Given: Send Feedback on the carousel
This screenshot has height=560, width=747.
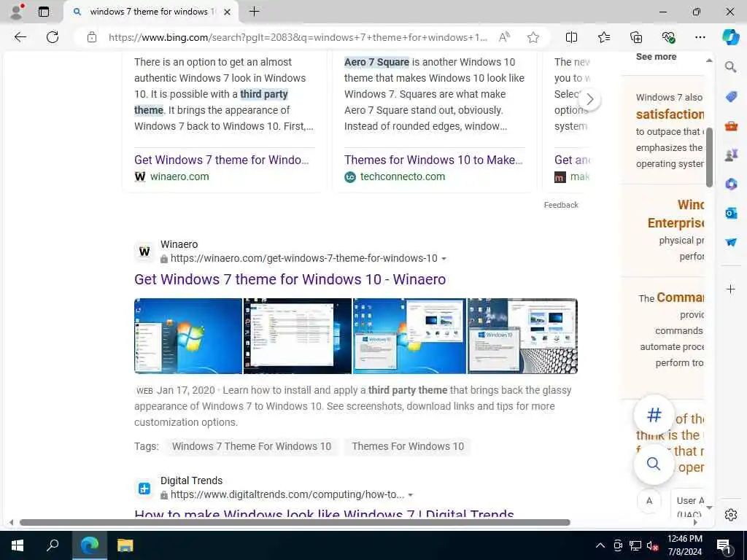Looking at the screenshot, I should tap(561, 205).
